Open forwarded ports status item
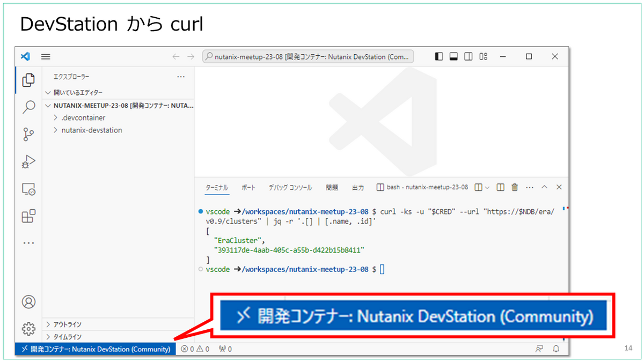This screenshot has height=362, width=644. pos(225,349)
